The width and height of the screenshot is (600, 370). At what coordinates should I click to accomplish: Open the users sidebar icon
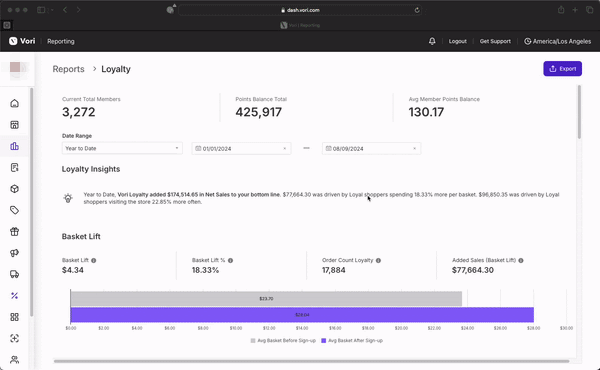tap(15, 360)
